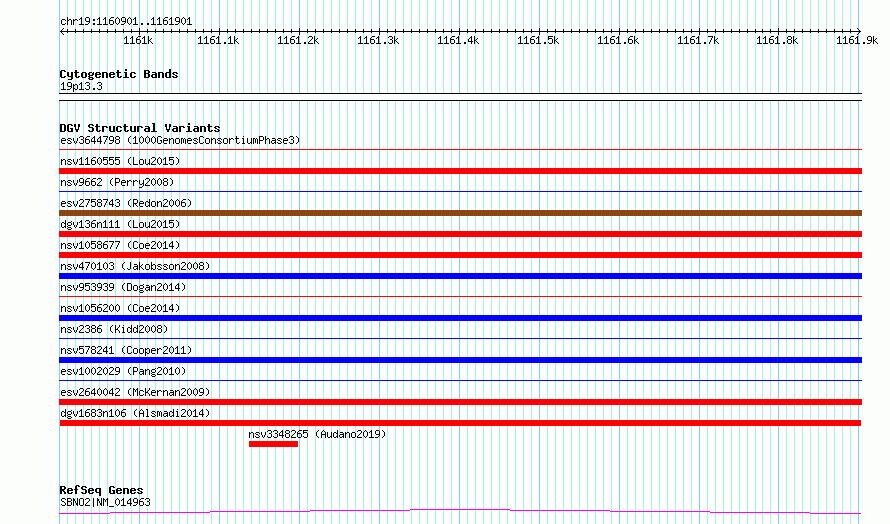Click the 1161.1k ruler position
890x524 pixels.
(218, 40)
